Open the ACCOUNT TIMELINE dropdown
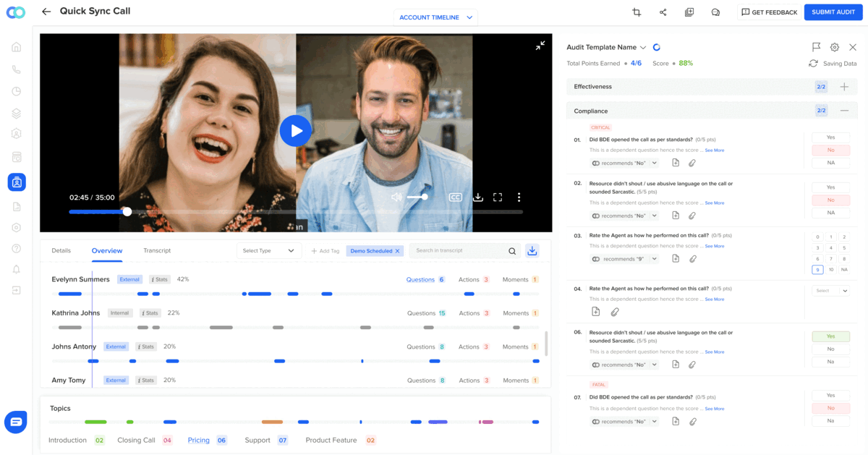868x455 pixels. tap(435, 17)
